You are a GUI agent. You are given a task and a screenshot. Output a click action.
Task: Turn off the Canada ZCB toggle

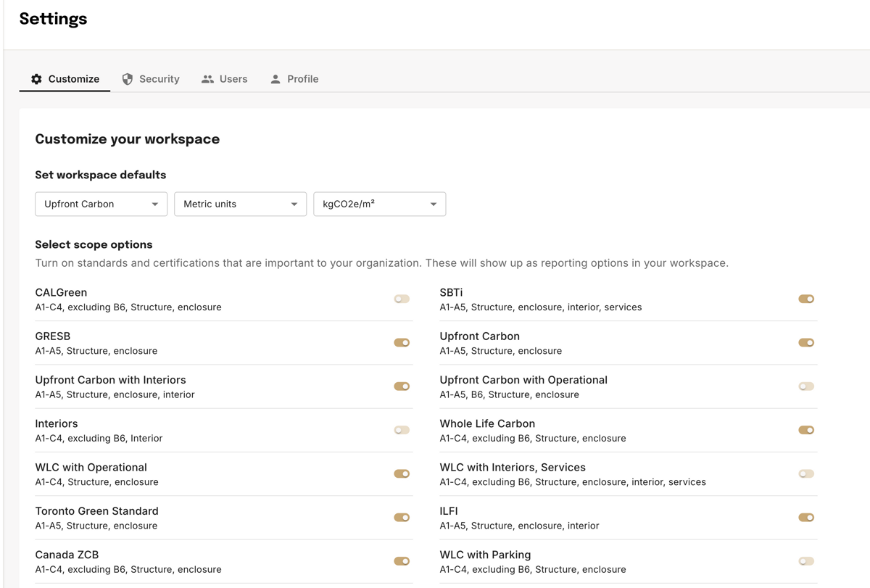[402, 561]
